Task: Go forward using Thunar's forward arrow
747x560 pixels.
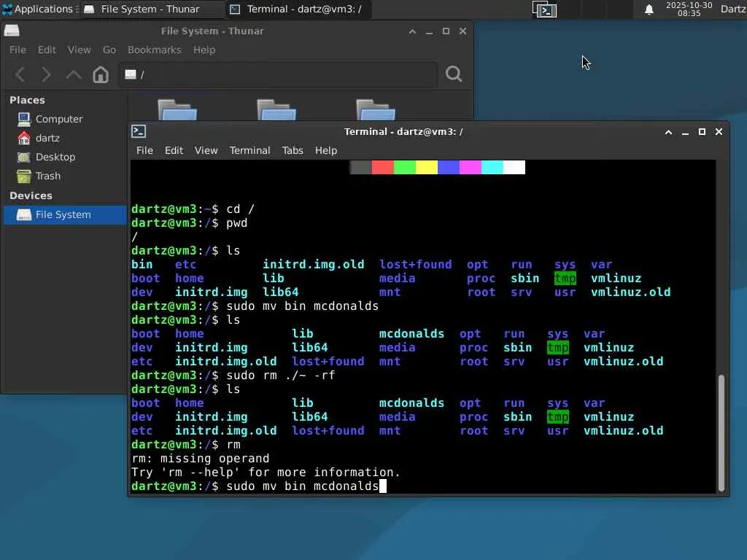Action: click(46, 74)
